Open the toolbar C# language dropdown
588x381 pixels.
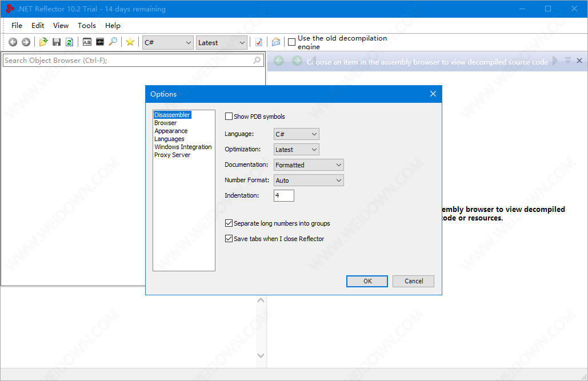[x=168, y=43]
